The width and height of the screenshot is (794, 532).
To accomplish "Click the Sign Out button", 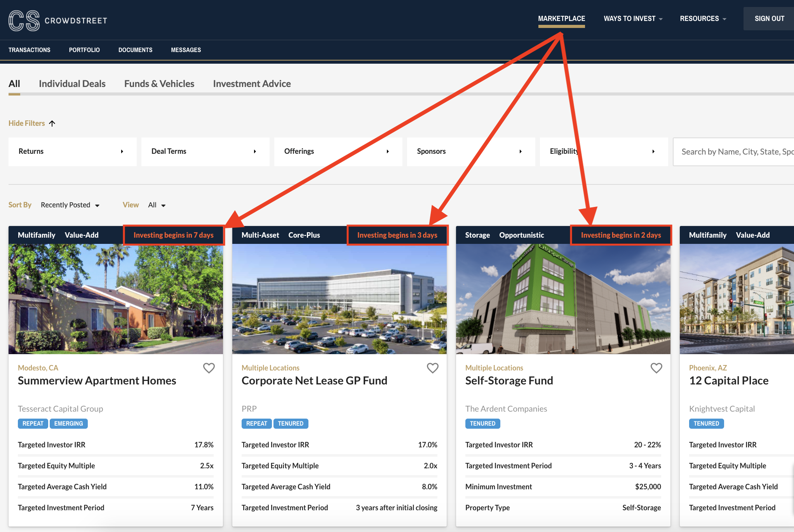I will [769, 19].
